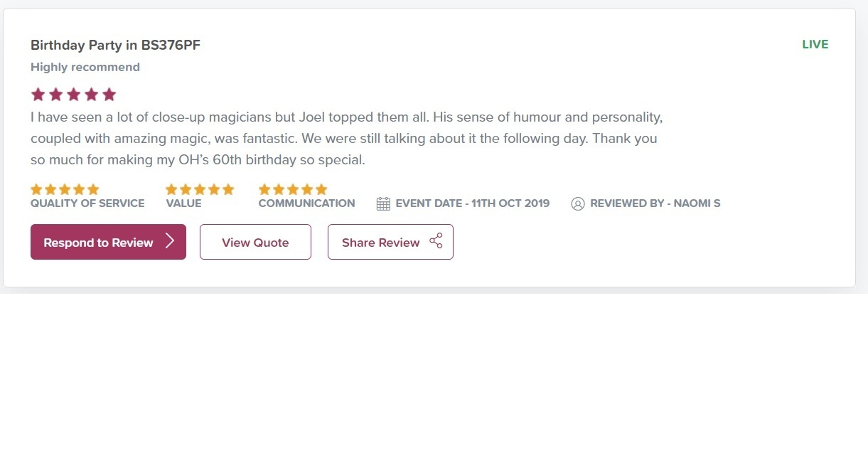The width and height of the screenshot is (868, 461).
Task: Click the Event Date 11th Oct 2019 text
Action: pos(473,203)
